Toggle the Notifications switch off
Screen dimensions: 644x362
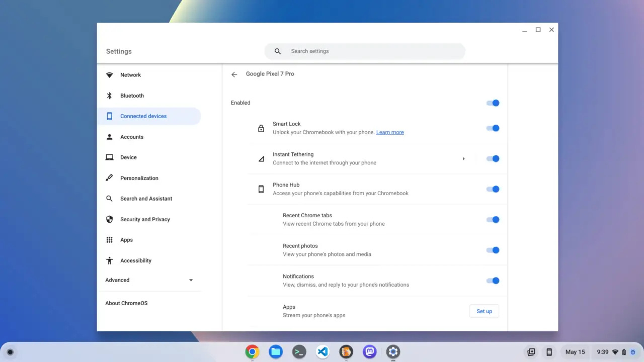[493, 281]
